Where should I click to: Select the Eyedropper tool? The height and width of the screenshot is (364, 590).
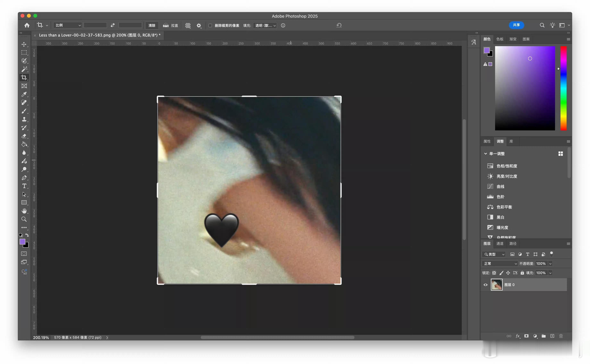coord(24,94)
